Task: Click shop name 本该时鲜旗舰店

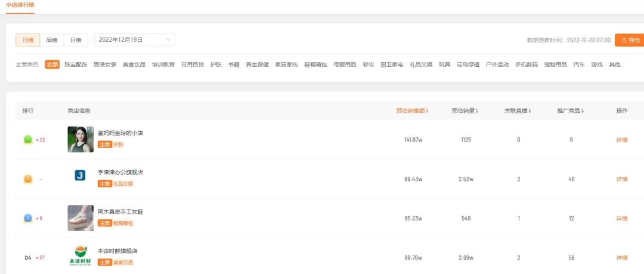Action: [117, 251]
